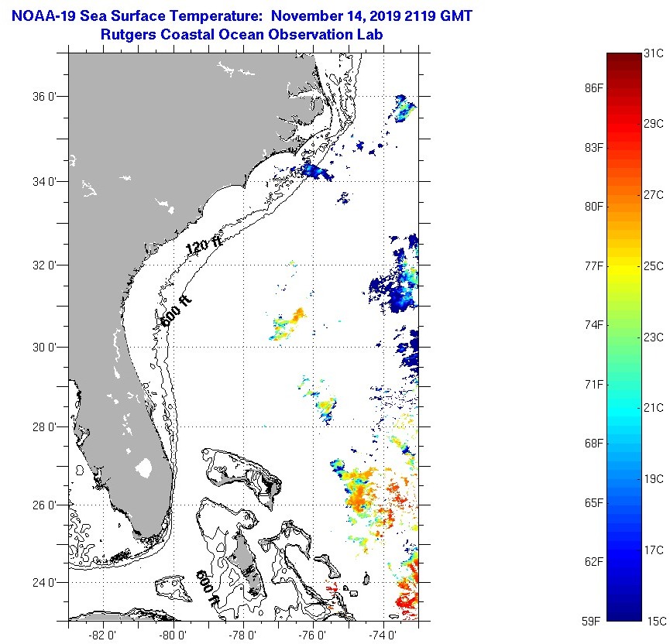Viewport: 670px width, 644px height.
Task: Click the 86F Fahrenheit scale label
Action: (x=594, y=88)
